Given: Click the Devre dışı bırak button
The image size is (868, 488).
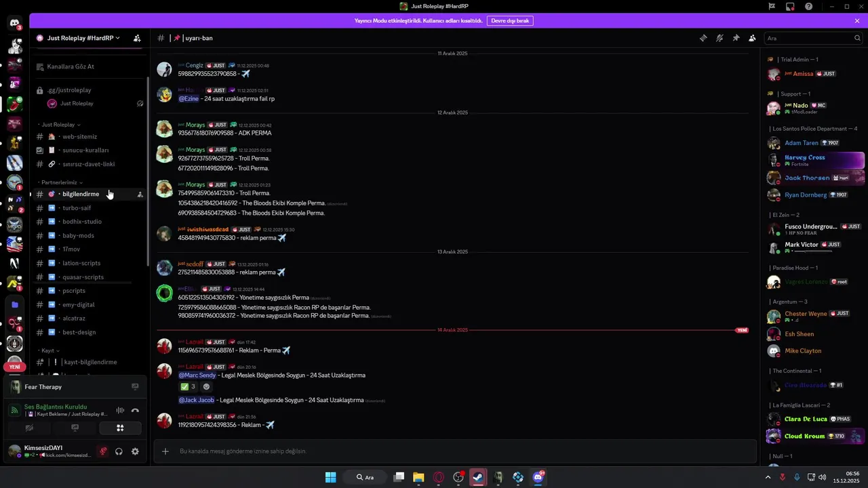Looking at the screenshot, I should (x=510, y=20).
